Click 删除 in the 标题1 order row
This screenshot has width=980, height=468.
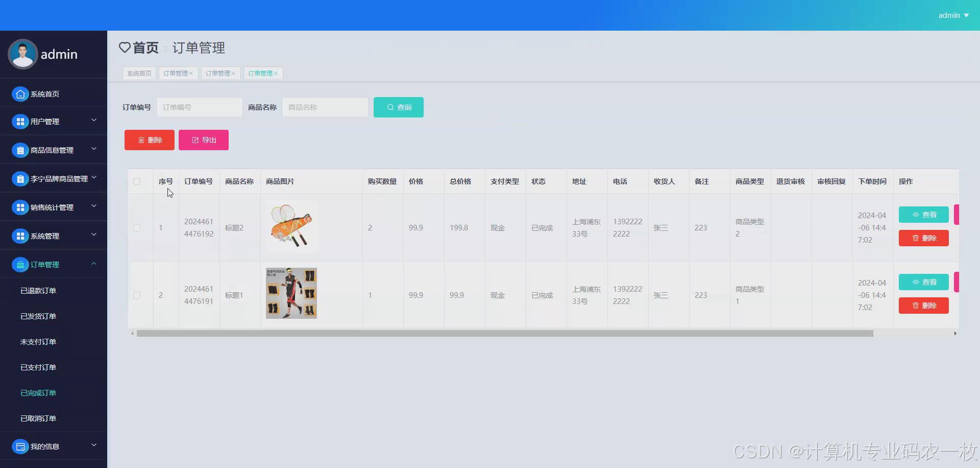[924, 306]
